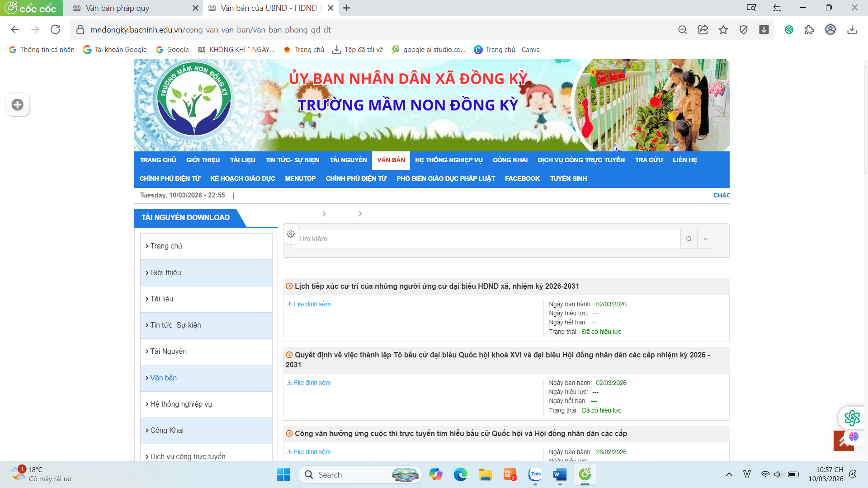Show hidden system tray icons chevron
The image size is (868, 488).
point(729,474)
